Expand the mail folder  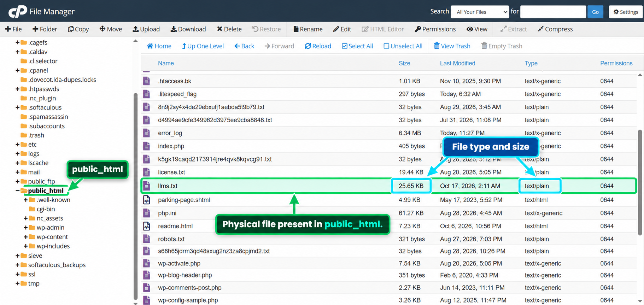[x=17, y=172]
